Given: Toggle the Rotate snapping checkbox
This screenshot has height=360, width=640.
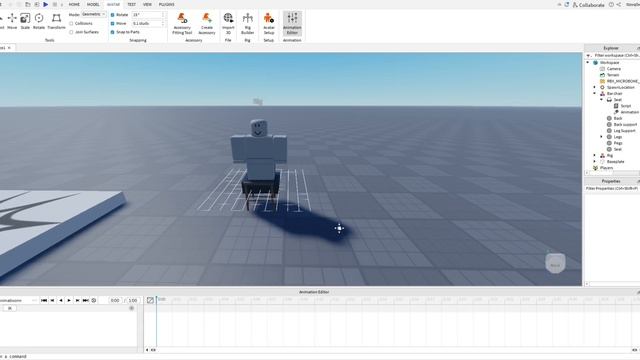Looking at the screenshot, I should pyautogui.click(x=113, y=15).
